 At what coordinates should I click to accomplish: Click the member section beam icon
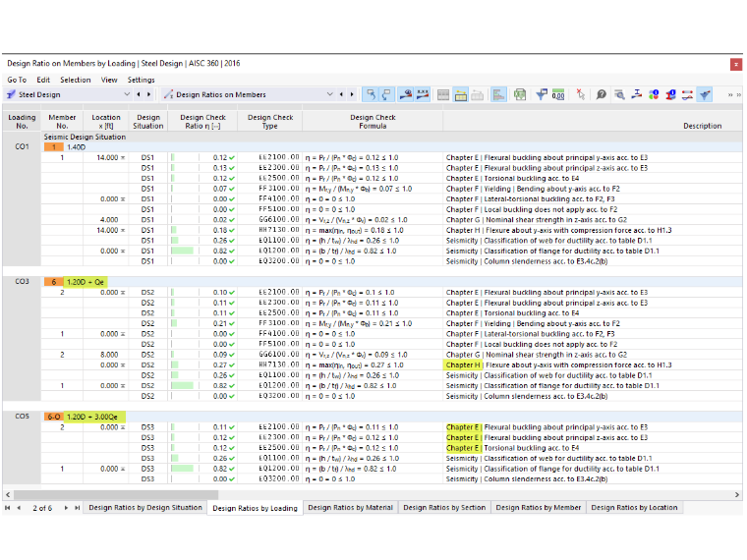point(637,94)
